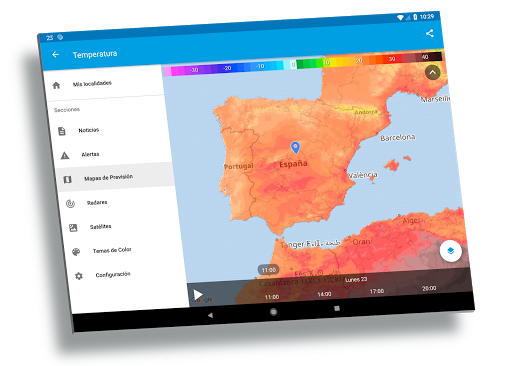Open Temas de Color
Screen dimensions: 512x366
pyautogui.click(x=112, y=250)
